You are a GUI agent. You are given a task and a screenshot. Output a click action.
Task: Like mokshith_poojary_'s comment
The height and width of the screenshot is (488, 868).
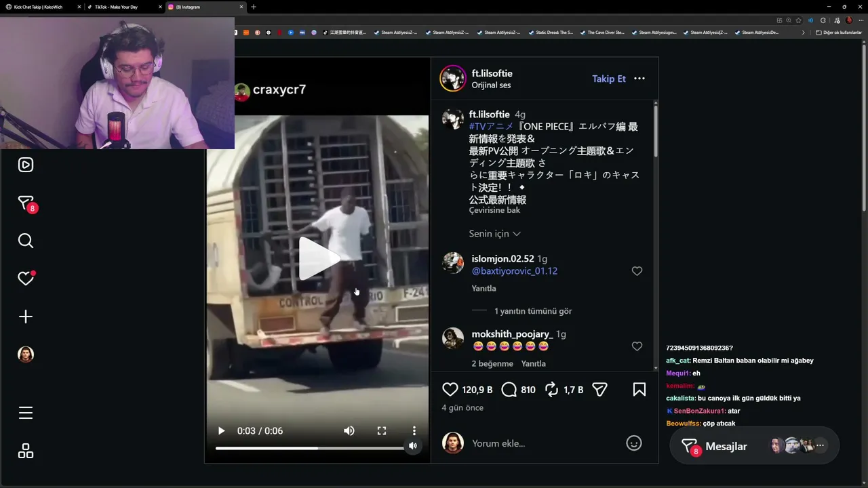pos(637,346)
